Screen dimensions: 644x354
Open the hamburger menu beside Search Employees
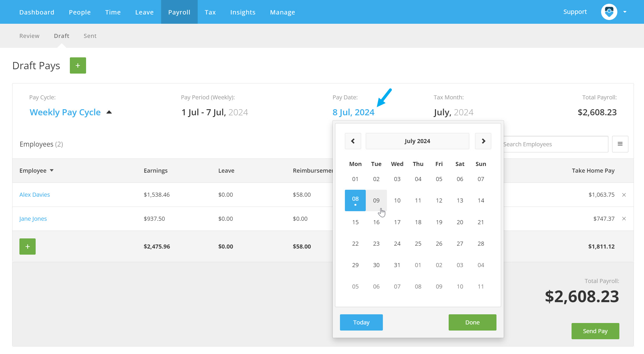click(x=620, y=144)
